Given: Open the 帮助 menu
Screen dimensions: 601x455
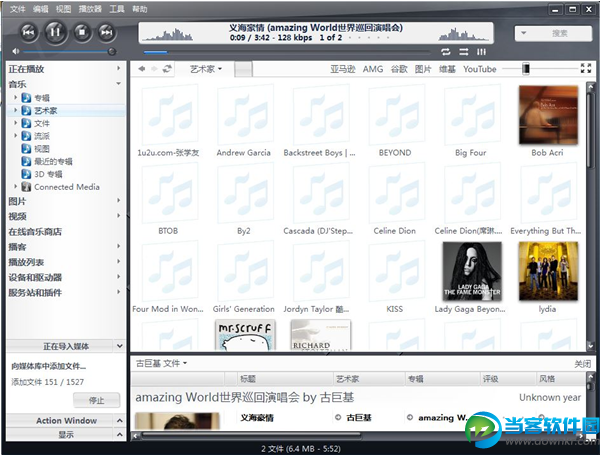Looking at the screenshot, I should 140,9.
